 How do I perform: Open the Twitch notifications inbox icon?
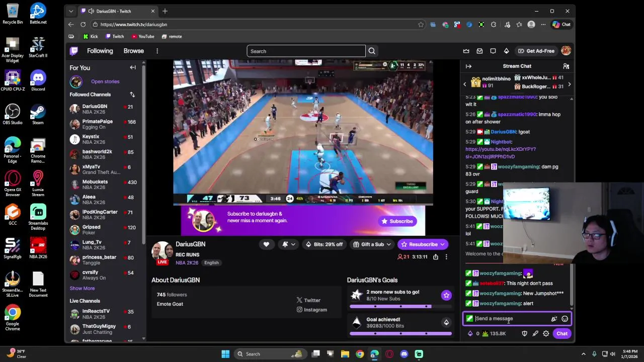(479, 51)
